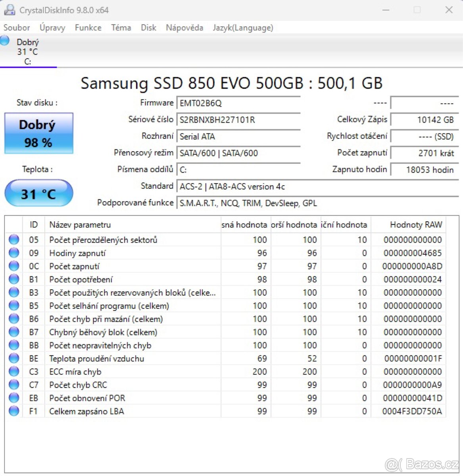Click the health indicator dot for Teplota proudění vzduchu
The width and height of the screenshot is (463, 476).
point(13,358)
